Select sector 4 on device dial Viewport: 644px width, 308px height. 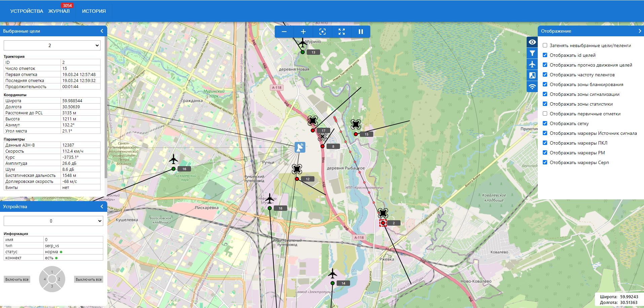pyautogui.click(x=44, y=279)
